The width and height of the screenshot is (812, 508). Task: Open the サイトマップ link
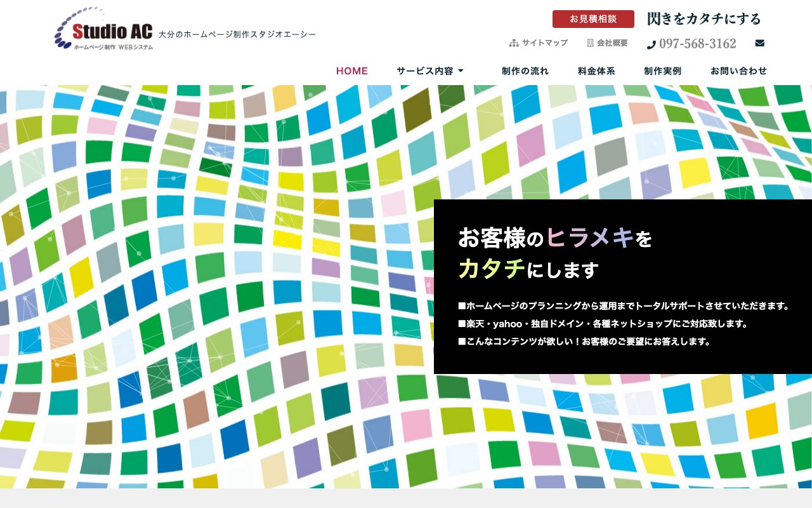click(x=545, y=43)
